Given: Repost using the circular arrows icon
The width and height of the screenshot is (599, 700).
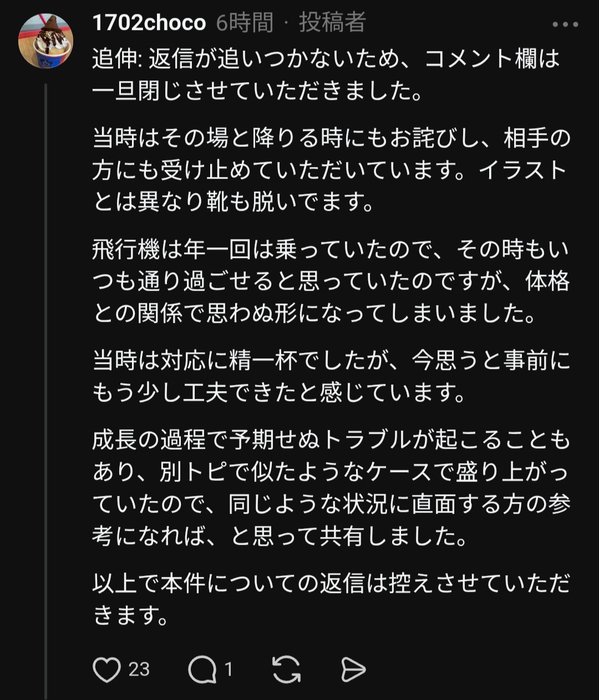Looking at the screenshot, I should [287, 669].
